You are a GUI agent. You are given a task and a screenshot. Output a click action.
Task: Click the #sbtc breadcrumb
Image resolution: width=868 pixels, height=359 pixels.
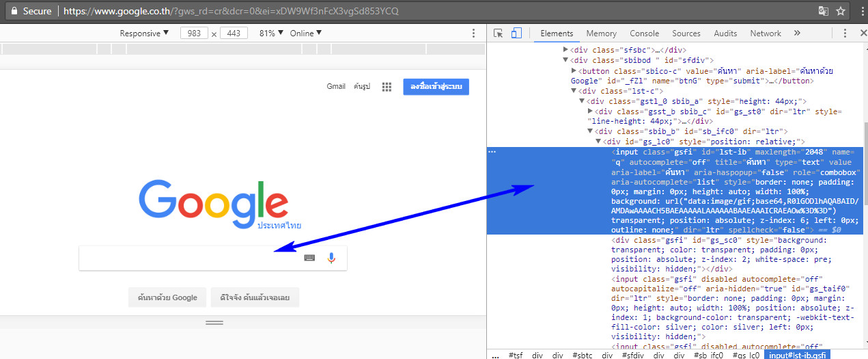(x=582, y=355)
